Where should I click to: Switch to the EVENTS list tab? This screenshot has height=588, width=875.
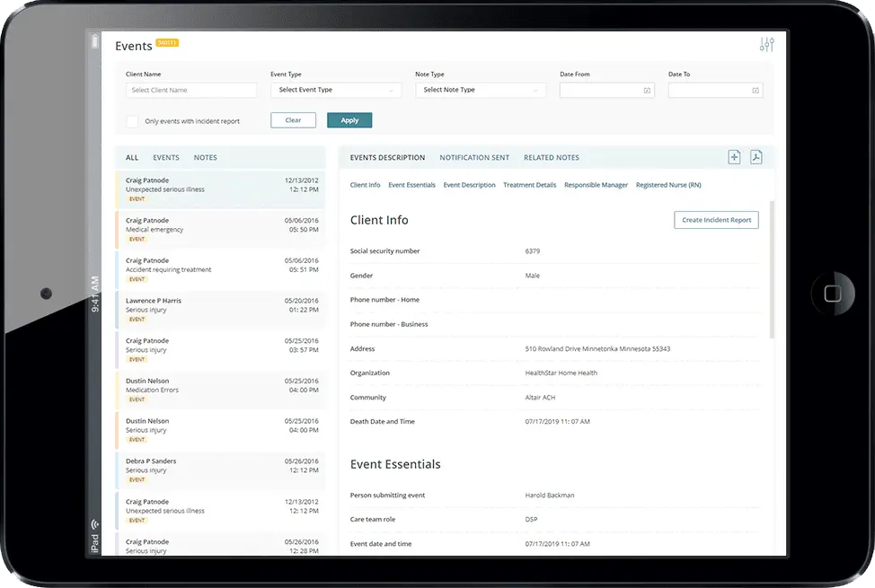pyautogui.click(x=166, y=158)
